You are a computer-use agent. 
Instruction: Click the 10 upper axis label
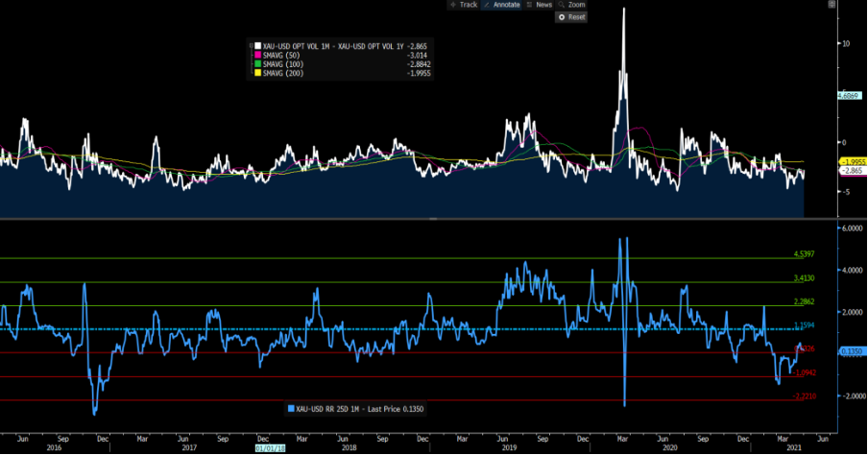coord(846,43)
